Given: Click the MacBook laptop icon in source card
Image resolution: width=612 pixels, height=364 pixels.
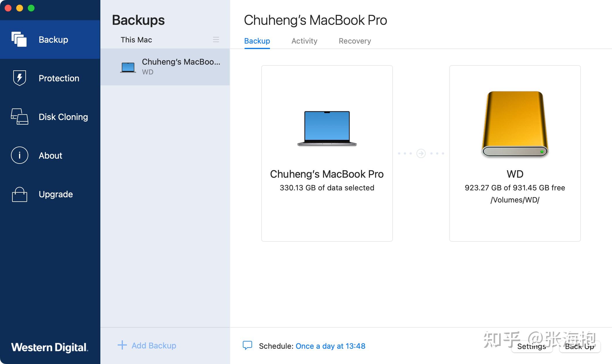Looking at the screenshot, I should 327,129.
